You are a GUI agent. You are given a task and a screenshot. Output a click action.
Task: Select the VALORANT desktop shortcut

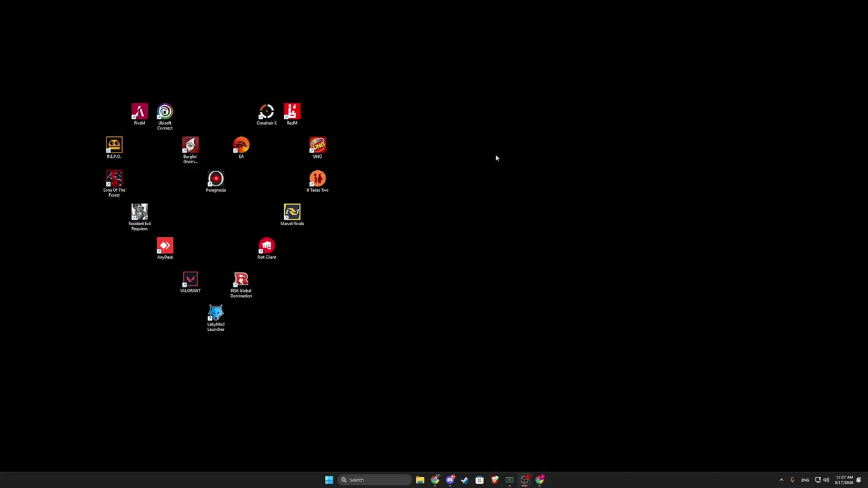tap(190, 282)
